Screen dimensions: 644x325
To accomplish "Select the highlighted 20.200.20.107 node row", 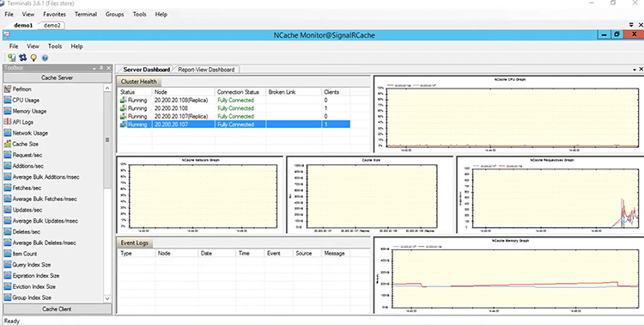I will click(x=234, y=125).
